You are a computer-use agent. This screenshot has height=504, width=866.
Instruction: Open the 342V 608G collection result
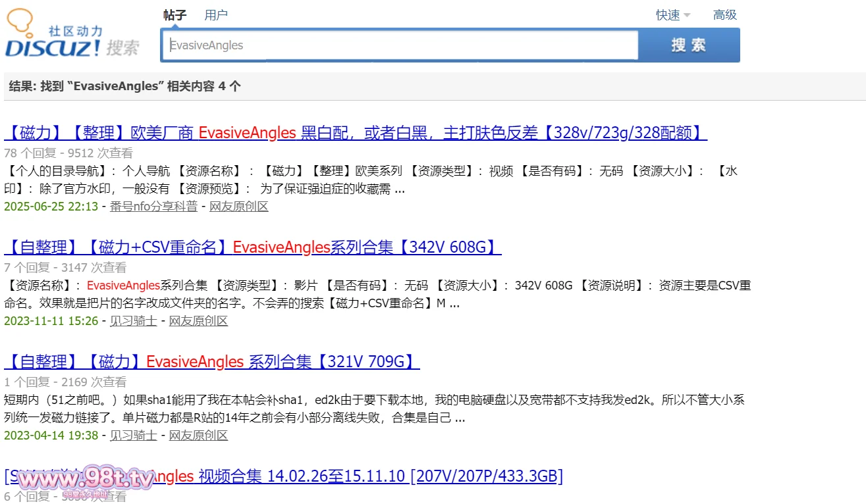(252, 247)
